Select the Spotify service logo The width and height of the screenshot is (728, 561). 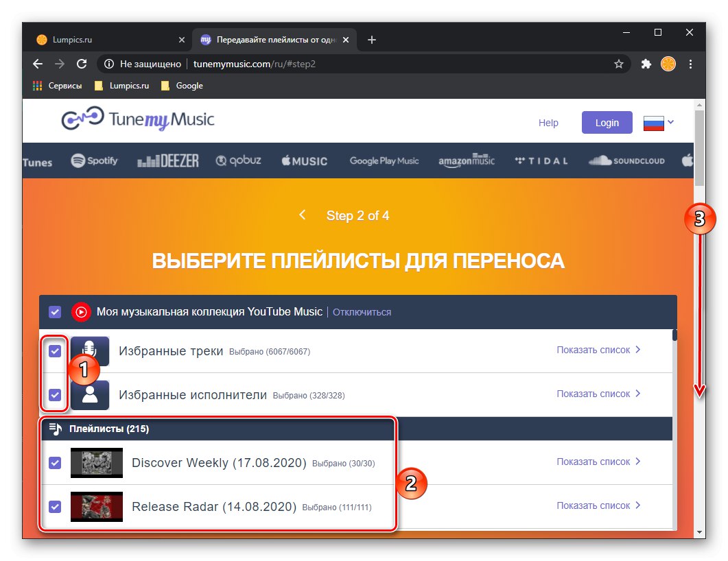point(94,160)
